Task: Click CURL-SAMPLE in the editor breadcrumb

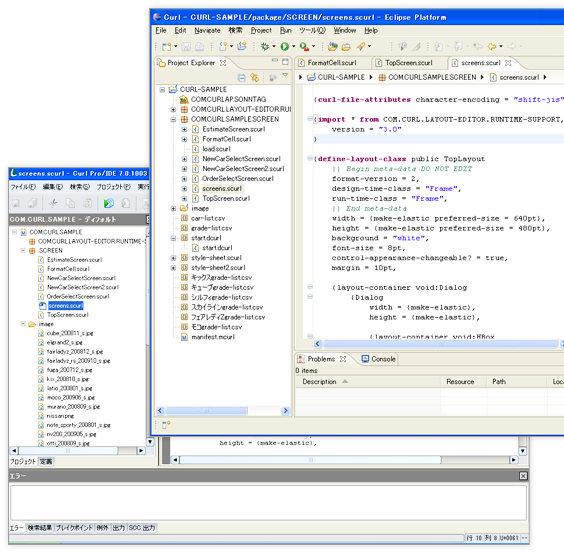Action: 341,77
